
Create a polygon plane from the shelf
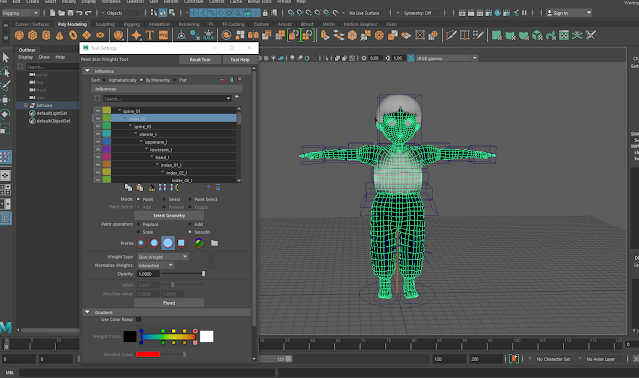(x=86, y=35)
